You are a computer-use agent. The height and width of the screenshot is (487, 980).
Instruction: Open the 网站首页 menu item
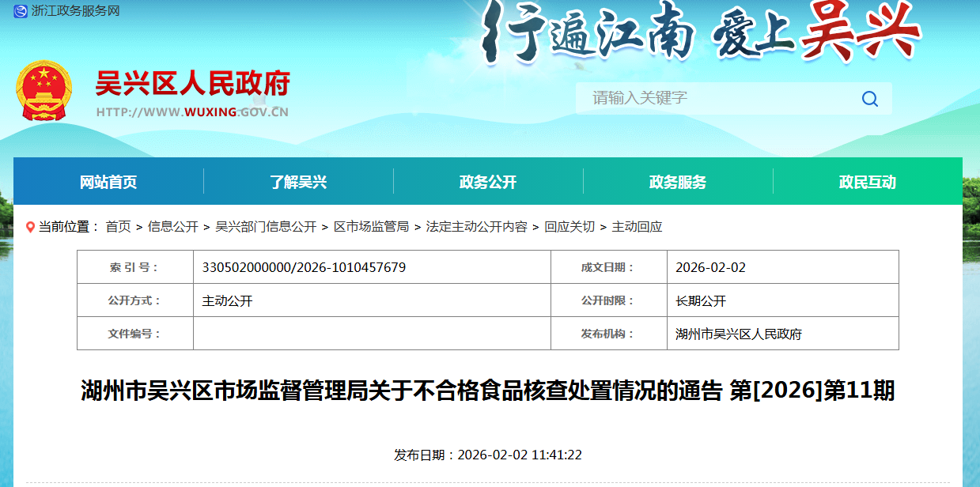coord(108,182)
